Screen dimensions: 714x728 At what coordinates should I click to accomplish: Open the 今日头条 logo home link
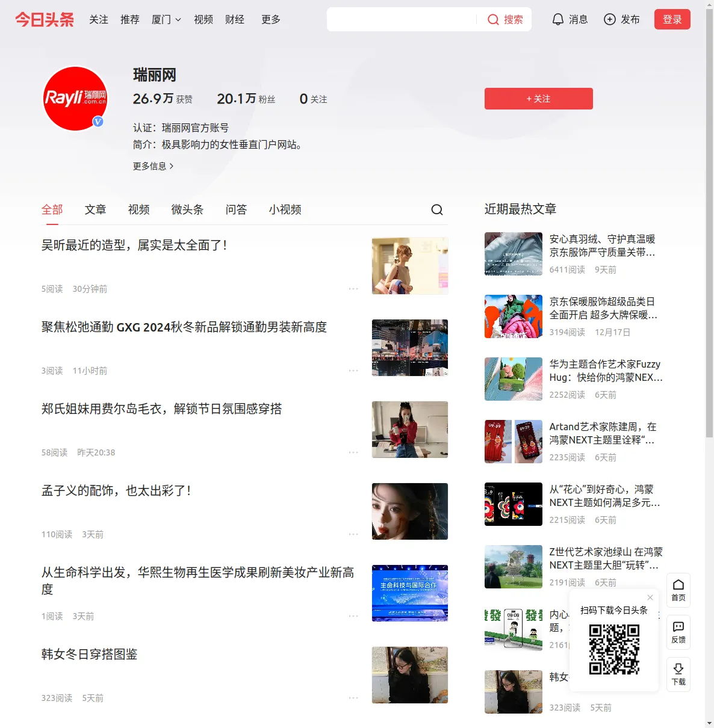click(45, 19)
